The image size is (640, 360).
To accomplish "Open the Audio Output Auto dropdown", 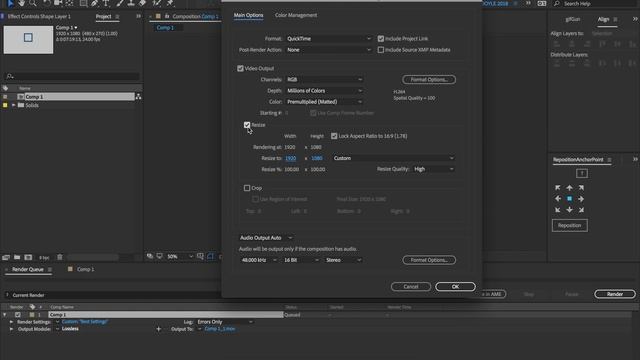I will 266,238.
